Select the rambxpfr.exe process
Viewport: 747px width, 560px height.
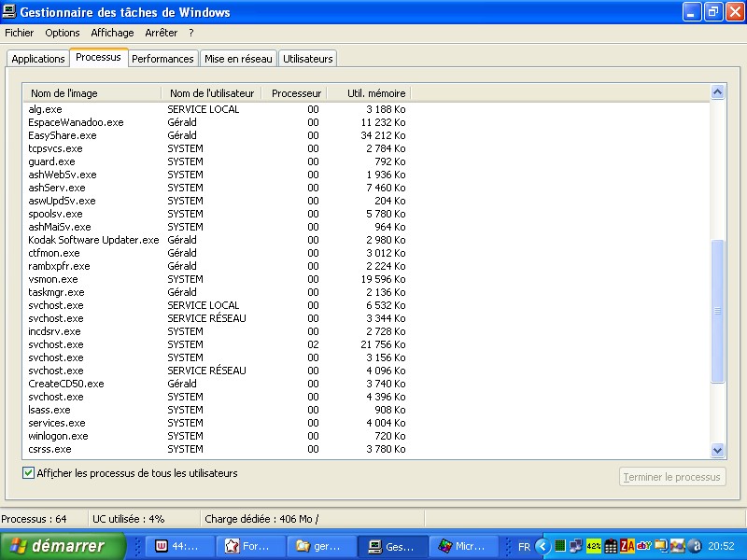coord(217,266)
